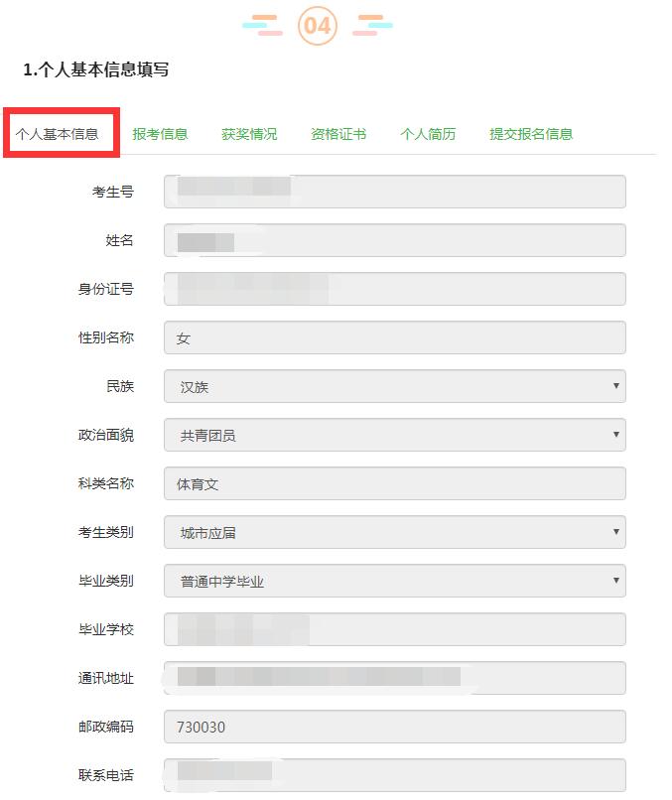Focus the 姓名 text field
This screenshot has height=800, width=672.
pyautogui.click(x=394, y=240)
